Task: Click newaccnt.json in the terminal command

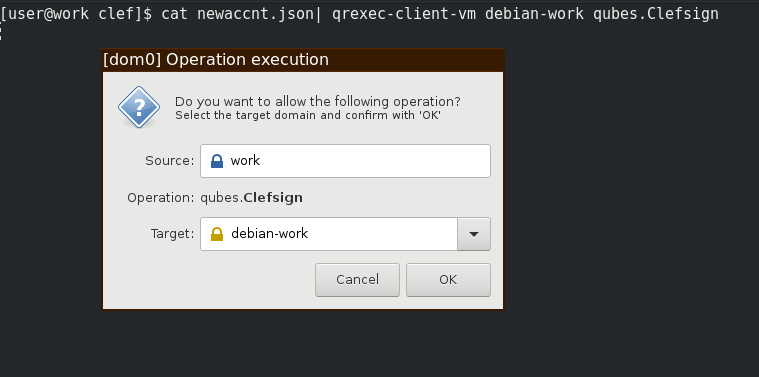Action: [x=256, y=14]
